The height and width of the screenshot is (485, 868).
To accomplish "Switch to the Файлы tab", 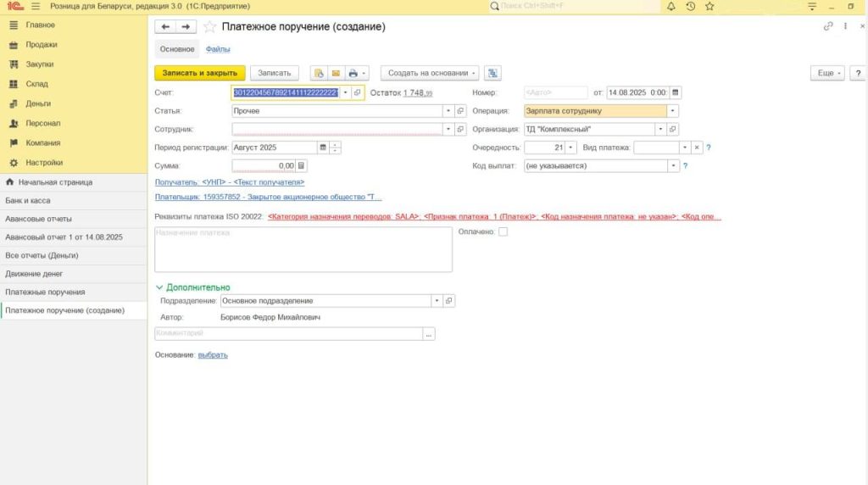I will 218,49.
